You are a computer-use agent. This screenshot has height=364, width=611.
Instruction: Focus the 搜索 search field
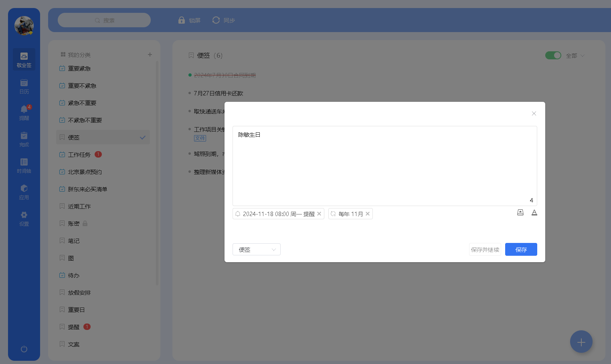click(104, 20)
